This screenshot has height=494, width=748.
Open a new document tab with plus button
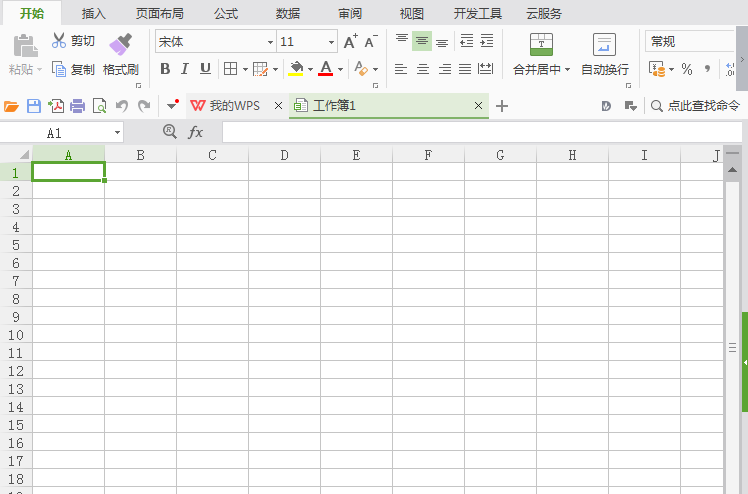[501, 106]
